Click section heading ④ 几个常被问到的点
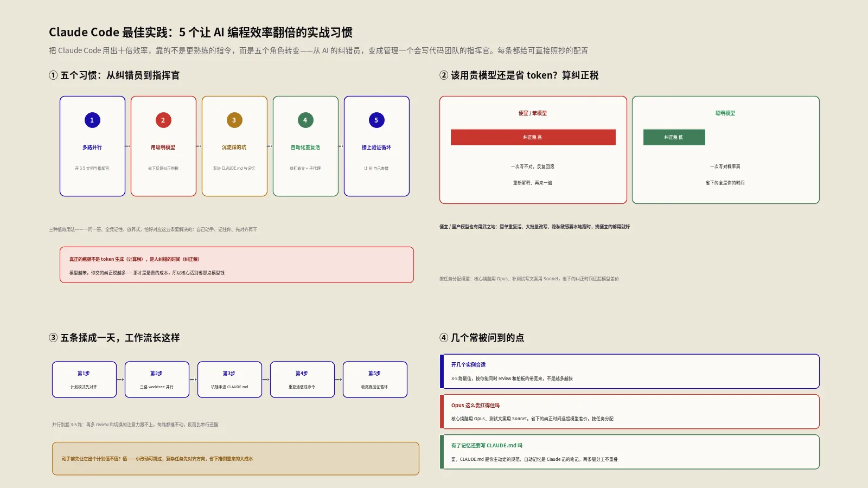This screenshot has height=488, width=868. point(482,338)
